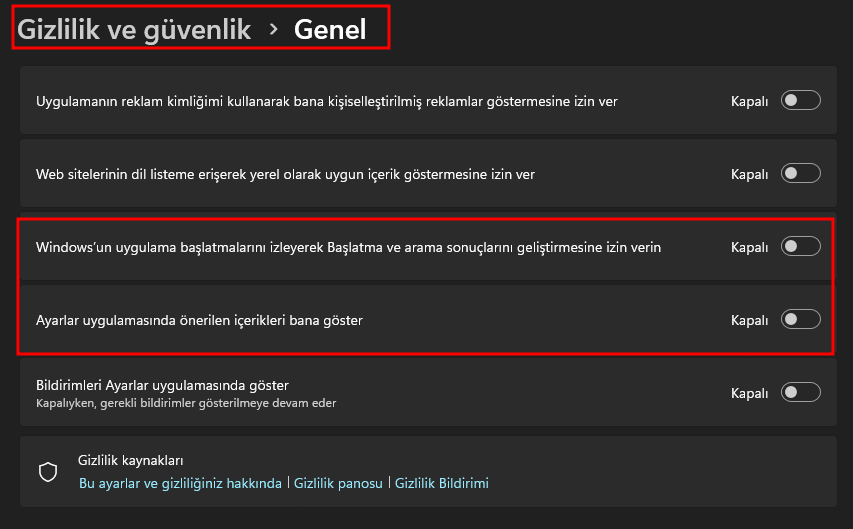Toggle Windows uygulama başlatmalarını izleyerek switch
This screenshot has height=529, width=853.
pos(801,246)
